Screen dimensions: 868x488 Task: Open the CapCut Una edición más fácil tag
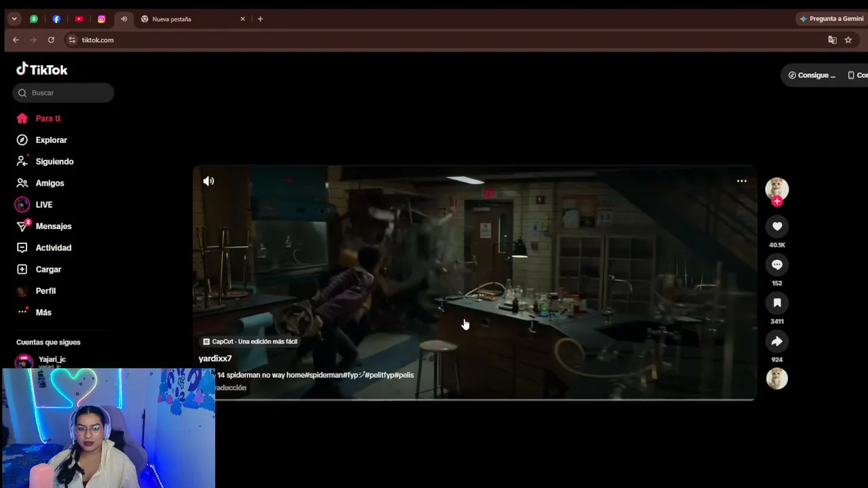[x=250, y=342]
